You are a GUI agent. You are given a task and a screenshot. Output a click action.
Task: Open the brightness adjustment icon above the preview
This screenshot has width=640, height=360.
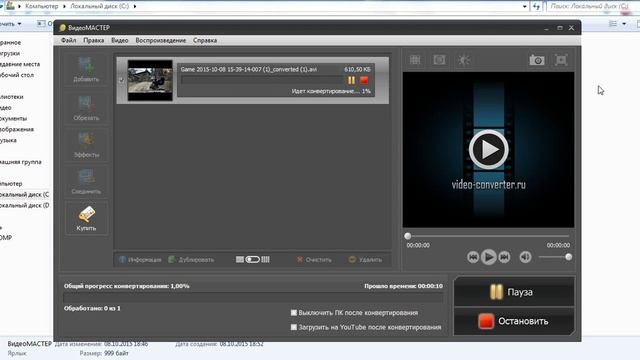[x=464, y=60]
